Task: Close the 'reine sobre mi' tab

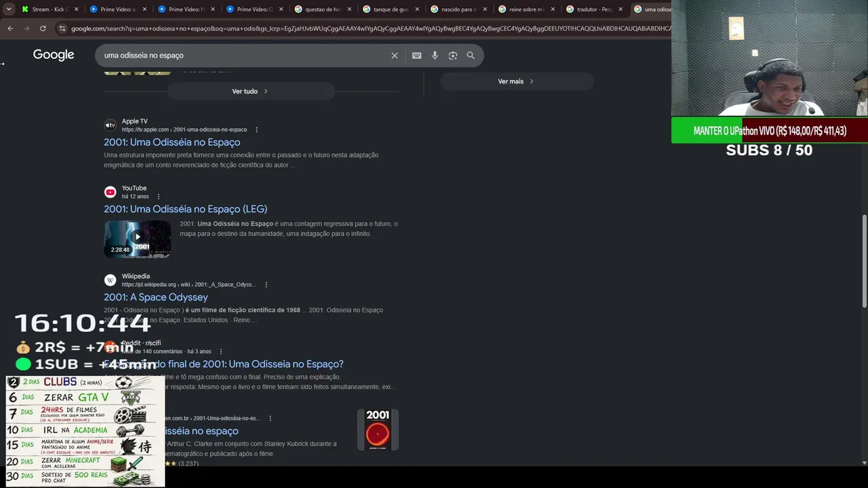Action: click(553, 9)
